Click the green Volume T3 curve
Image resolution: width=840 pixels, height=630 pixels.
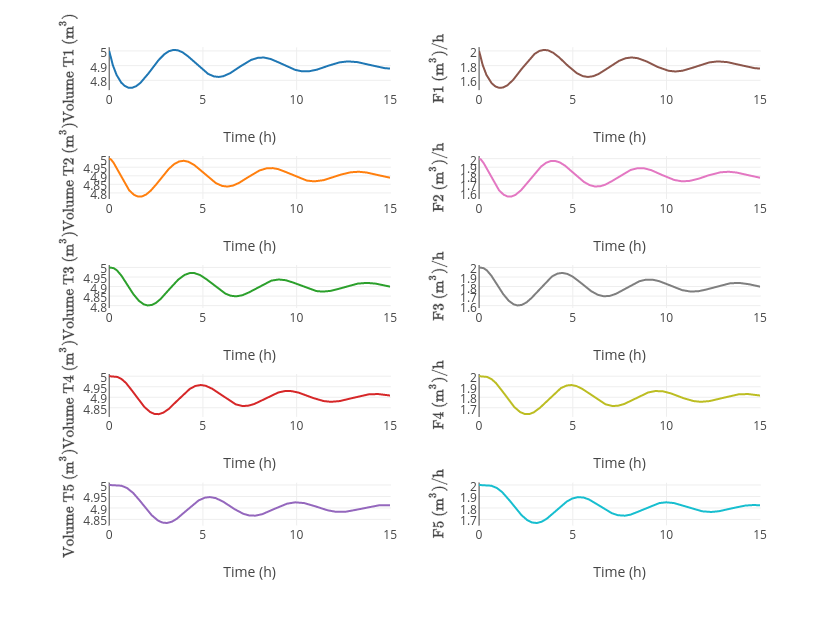(192, 273)
